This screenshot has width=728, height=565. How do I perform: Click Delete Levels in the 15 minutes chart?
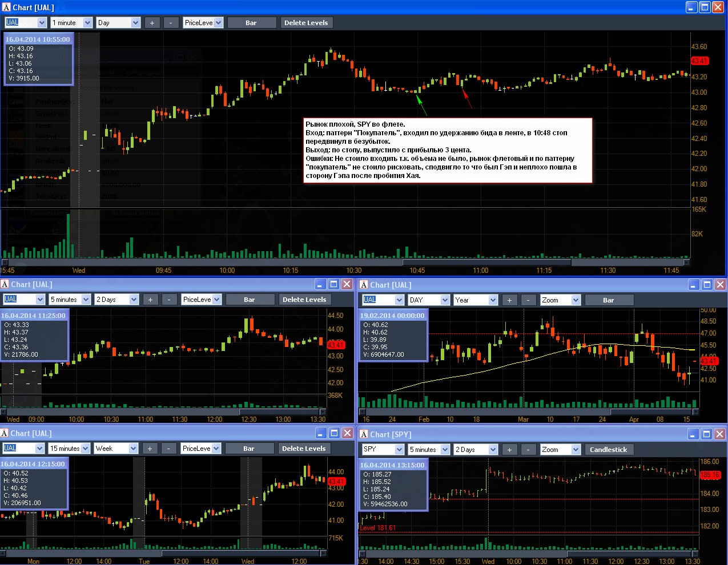pyautogui.click(x=304, y=449)
